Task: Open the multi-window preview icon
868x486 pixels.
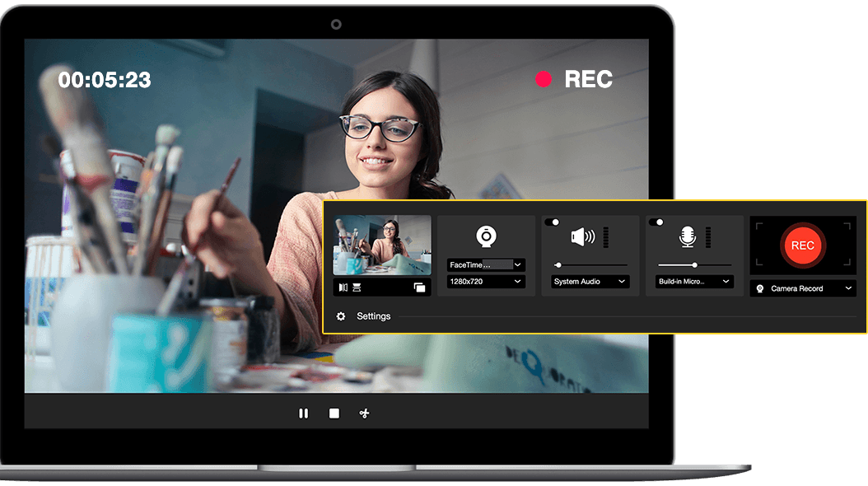Action: click(419, 286)
